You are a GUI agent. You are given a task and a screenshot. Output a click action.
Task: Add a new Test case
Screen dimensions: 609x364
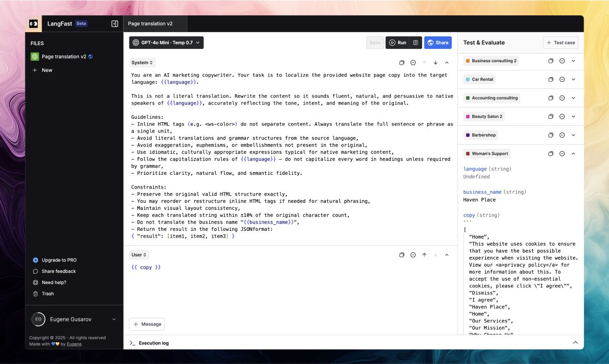click(x=560, y=43)
